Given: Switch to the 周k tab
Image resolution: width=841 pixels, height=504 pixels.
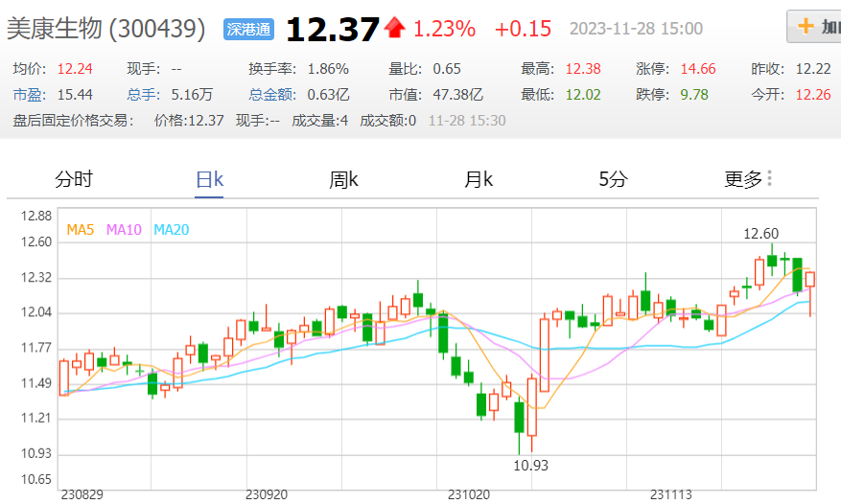Looking at the screenshot, I should [x=343, y=179].
